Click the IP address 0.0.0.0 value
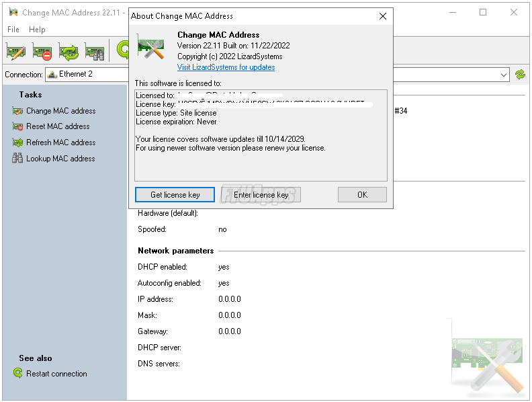 230,299
